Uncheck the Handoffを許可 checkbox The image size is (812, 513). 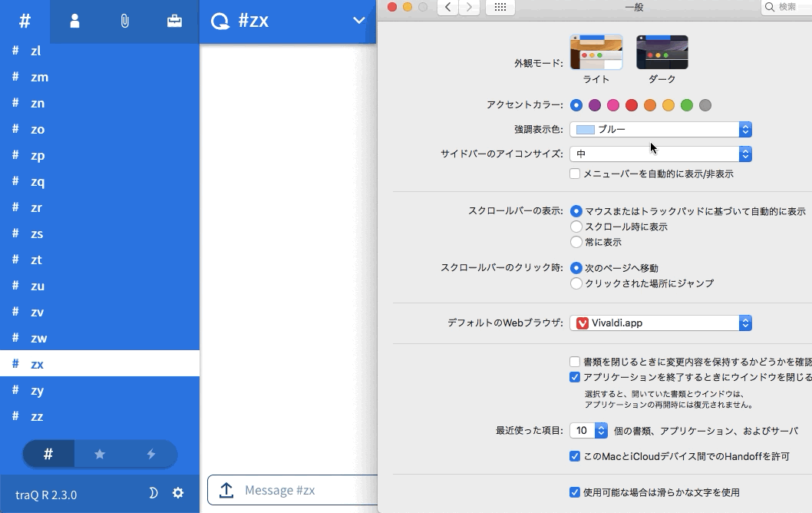(x=575, y=456)
